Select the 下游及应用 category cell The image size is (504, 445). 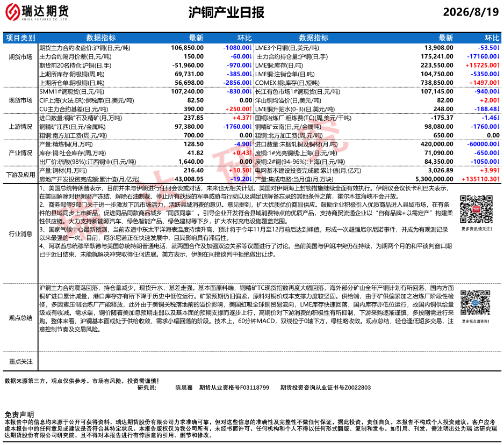(20, 174)
